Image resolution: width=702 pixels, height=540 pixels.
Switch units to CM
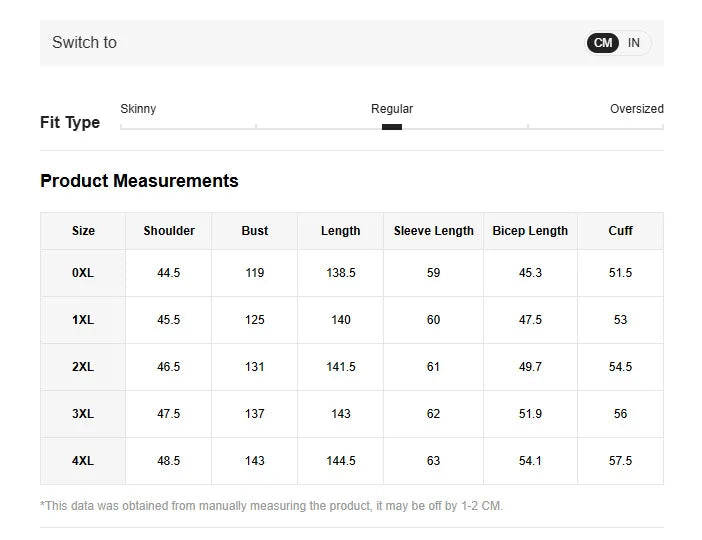point(603,43)
